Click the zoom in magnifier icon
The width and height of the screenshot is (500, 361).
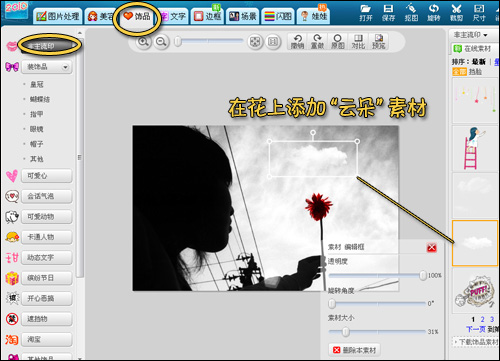click(x=143, y=42)
